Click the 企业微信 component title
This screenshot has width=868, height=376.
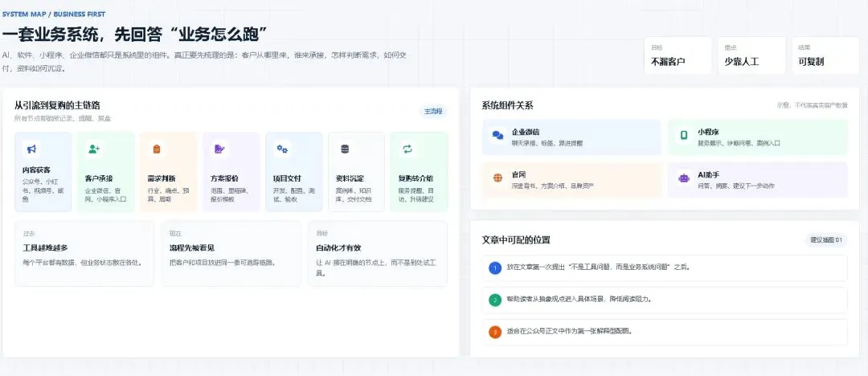[526, 133]
